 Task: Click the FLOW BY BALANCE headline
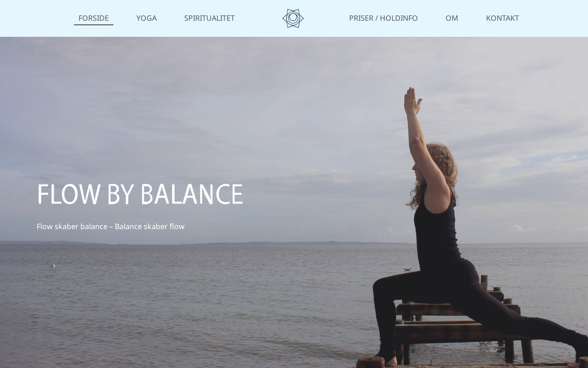click(x=140, y=194)
